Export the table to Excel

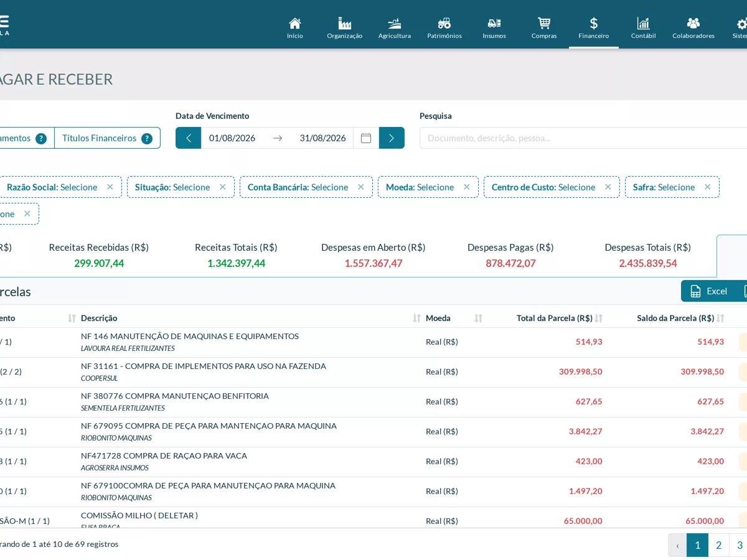708,291
